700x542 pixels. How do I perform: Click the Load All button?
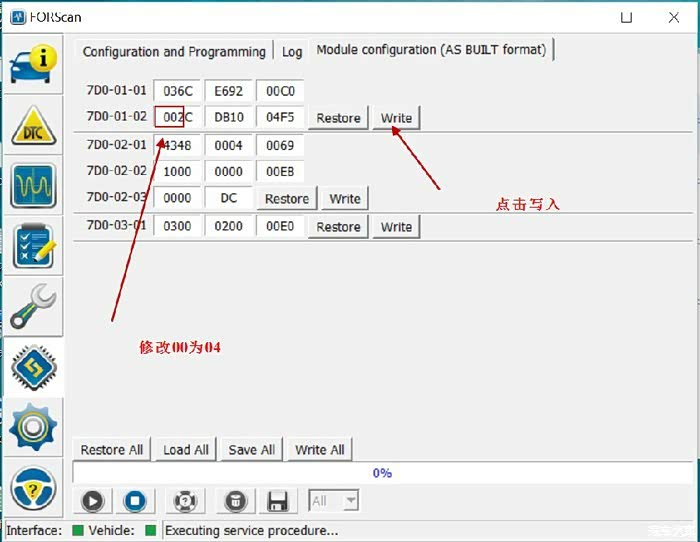pos(186,450)
